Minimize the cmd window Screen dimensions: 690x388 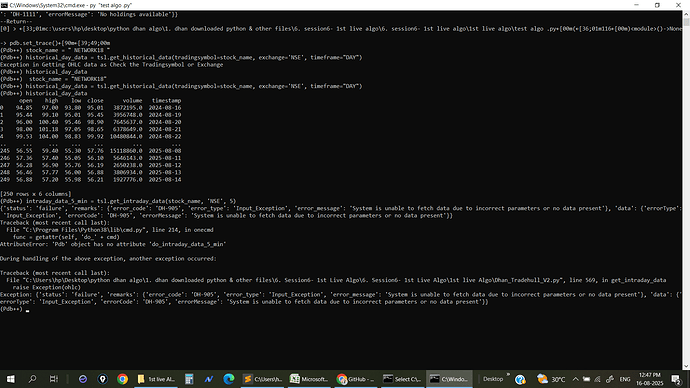(x=636, y=5)
